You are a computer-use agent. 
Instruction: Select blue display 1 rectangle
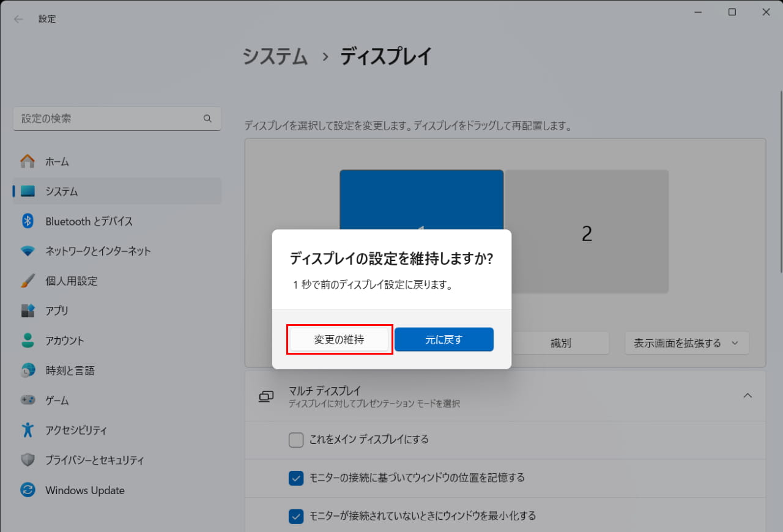pyautogui.click(x=421, y=200)
